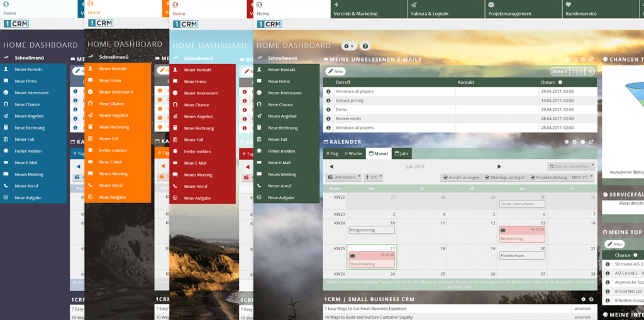
Task: Open settings gear of 1CRM Small Business panel
Action: [x=584, y=299]
